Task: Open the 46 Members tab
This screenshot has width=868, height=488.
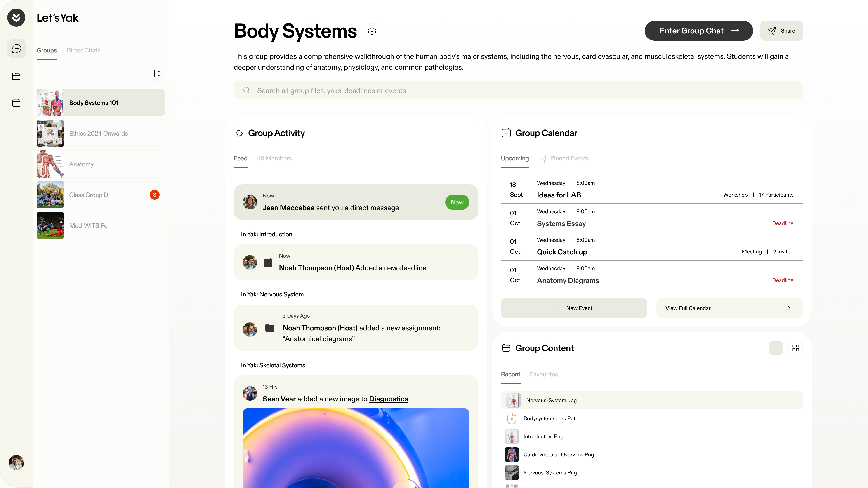Action: click(x=274, y=158)
